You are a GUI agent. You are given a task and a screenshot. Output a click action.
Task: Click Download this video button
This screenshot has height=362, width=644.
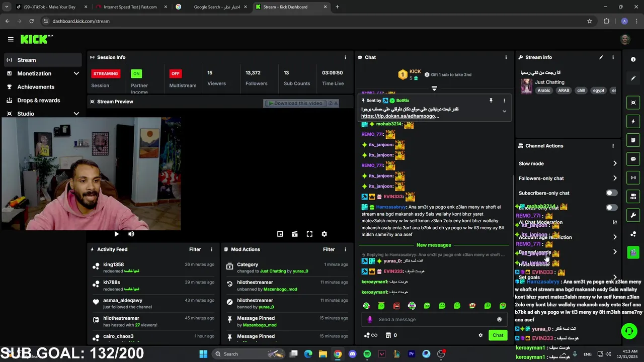[296, 103]
